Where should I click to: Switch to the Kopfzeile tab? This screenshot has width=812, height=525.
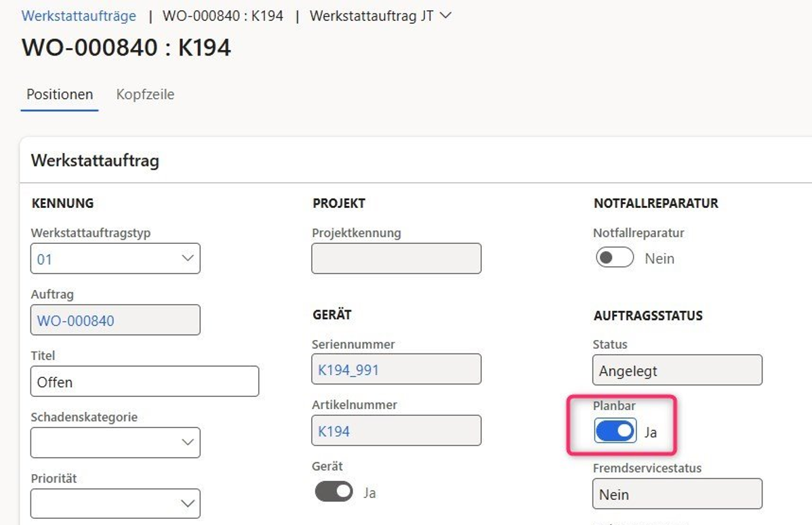[x=145, y=94]
